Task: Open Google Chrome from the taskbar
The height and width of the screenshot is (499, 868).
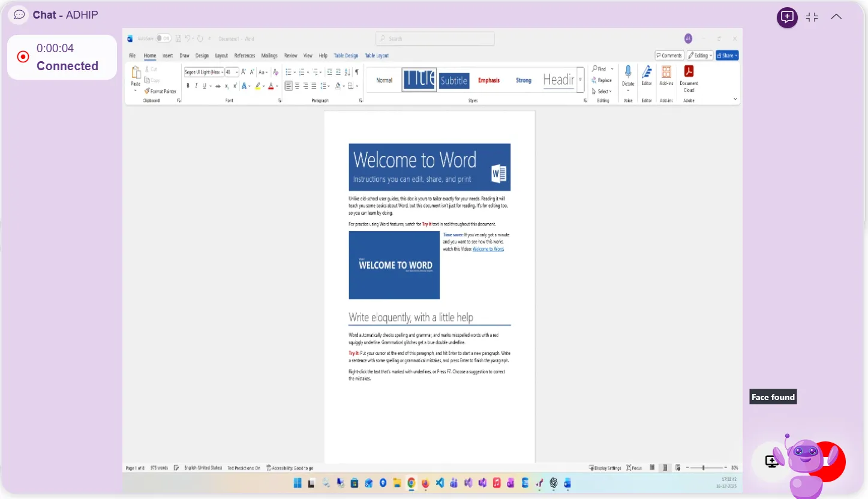Action: [x=412, y=483]
